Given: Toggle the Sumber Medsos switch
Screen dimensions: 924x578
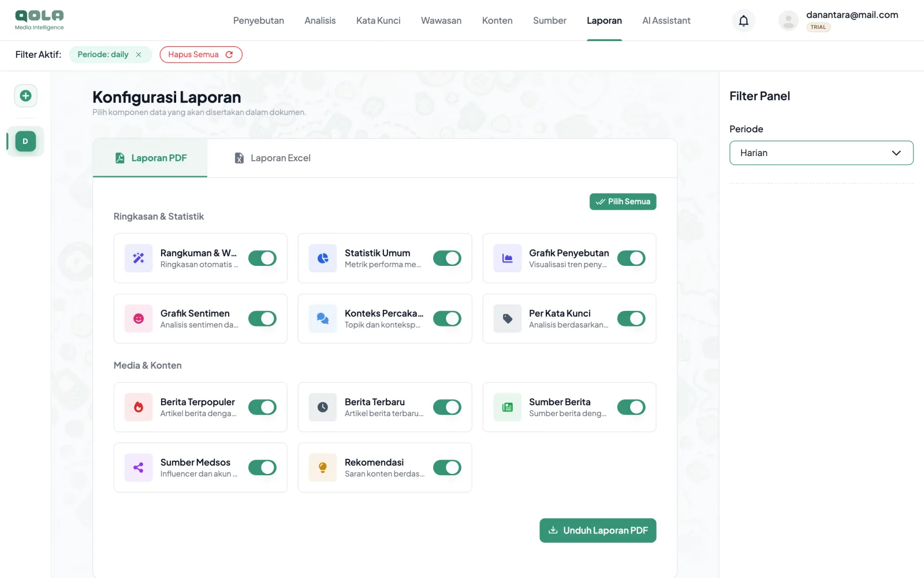Looking at the screenshot, I should pyautogui.click(x=263, y=468).
